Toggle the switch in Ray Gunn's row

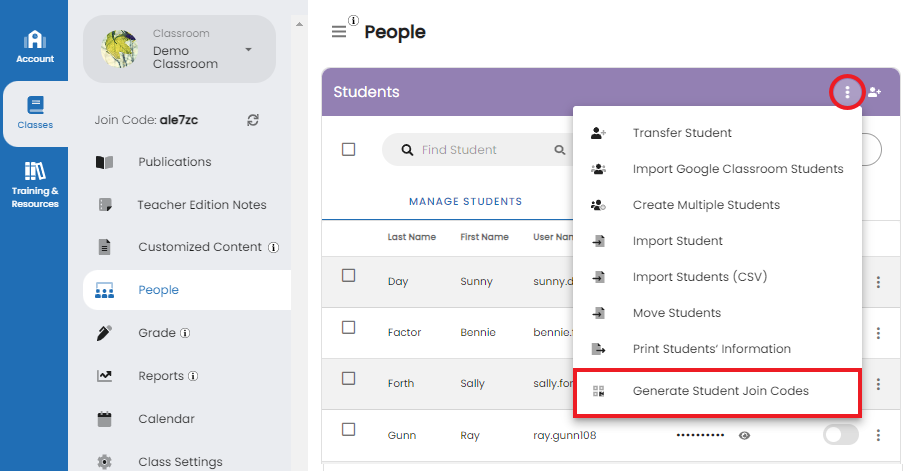coord(841,435)
